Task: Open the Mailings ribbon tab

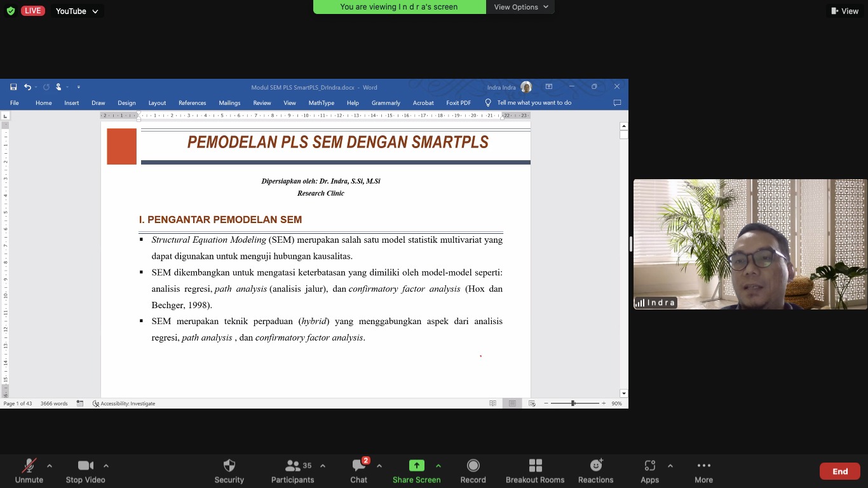Action: 229,103
